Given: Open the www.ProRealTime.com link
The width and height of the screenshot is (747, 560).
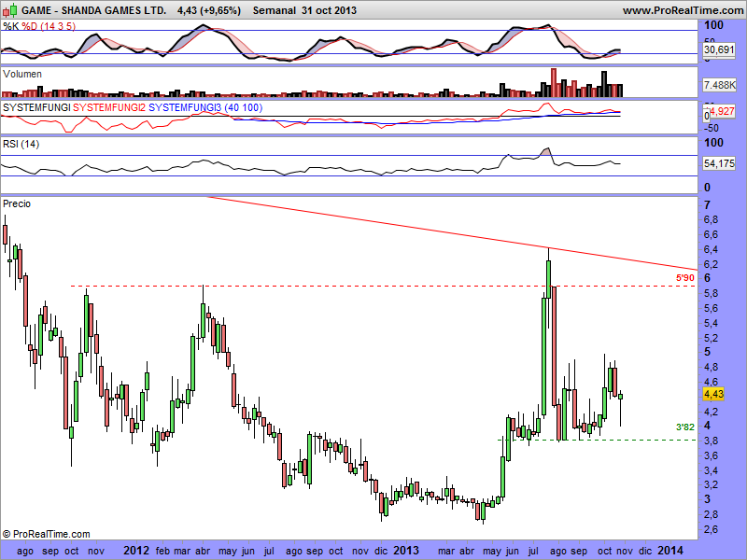Looking at the screenshot, I should tap(684, 10).
